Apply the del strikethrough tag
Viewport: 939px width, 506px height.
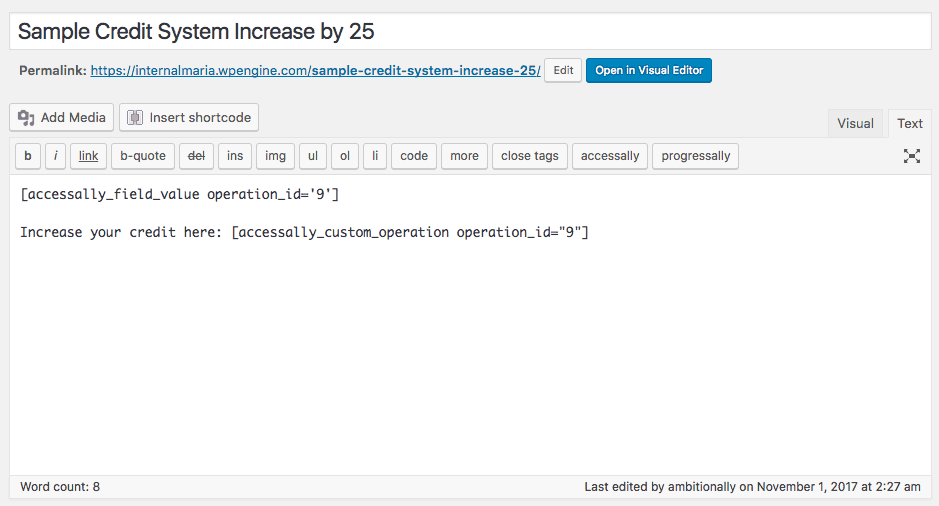click(x=197, y=156)
